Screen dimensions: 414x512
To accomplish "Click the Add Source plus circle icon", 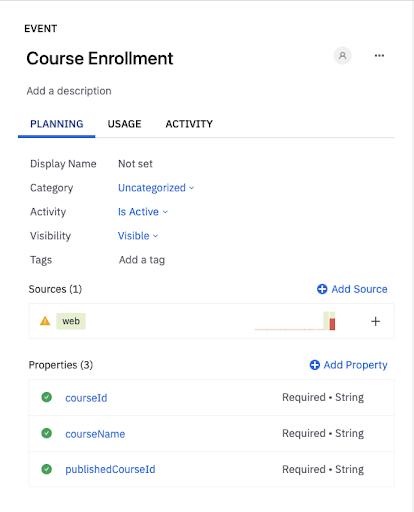I will click(x=322, y=289).
